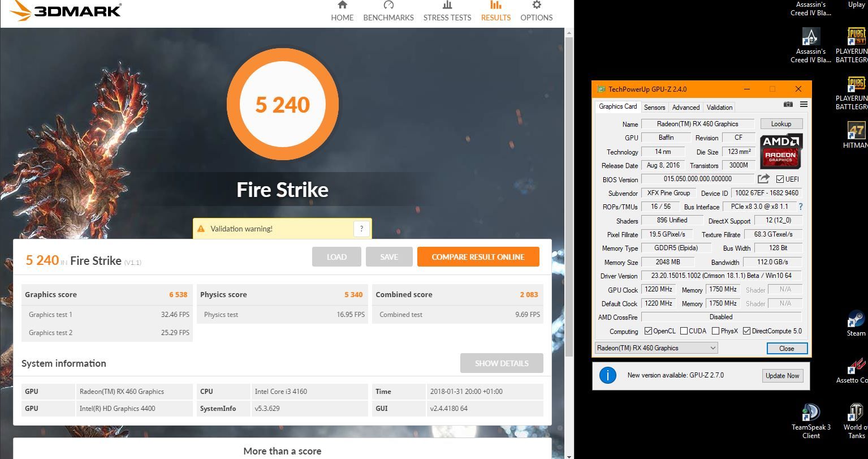
Task: Open HITMAN desktop icon
Action: pos(856,135)
